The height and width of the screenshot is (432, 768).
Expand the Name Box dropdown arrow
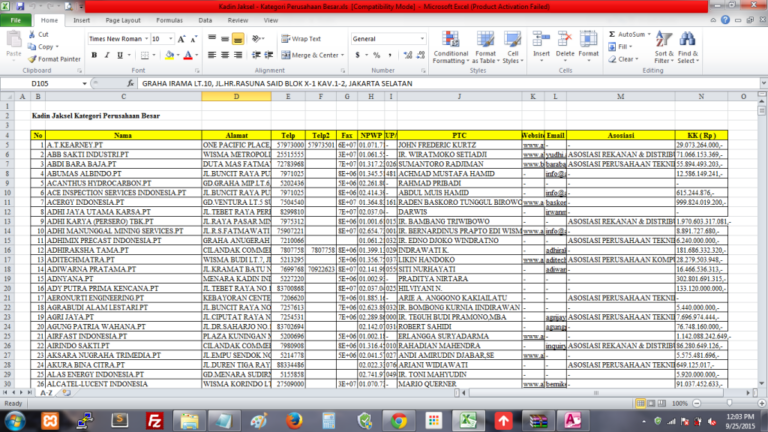[84, 84]
